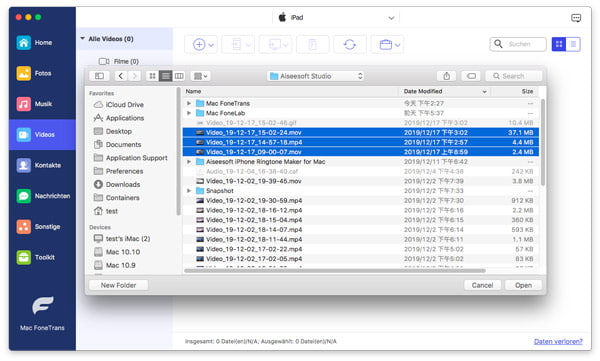This screenshot has height=361, width=600.
Task: Switch to list view in Mac FoneTrans
Action: tap(573, 44)
